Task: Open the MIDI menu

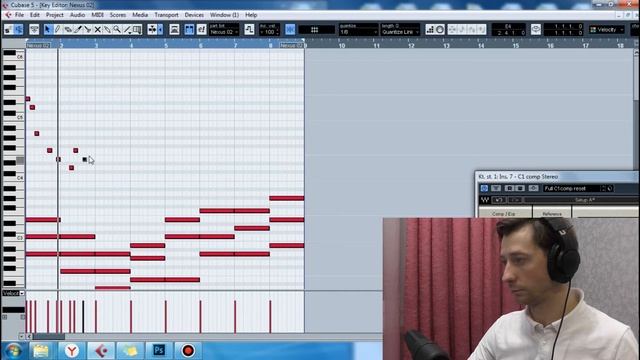Action: tap(97, 15)
